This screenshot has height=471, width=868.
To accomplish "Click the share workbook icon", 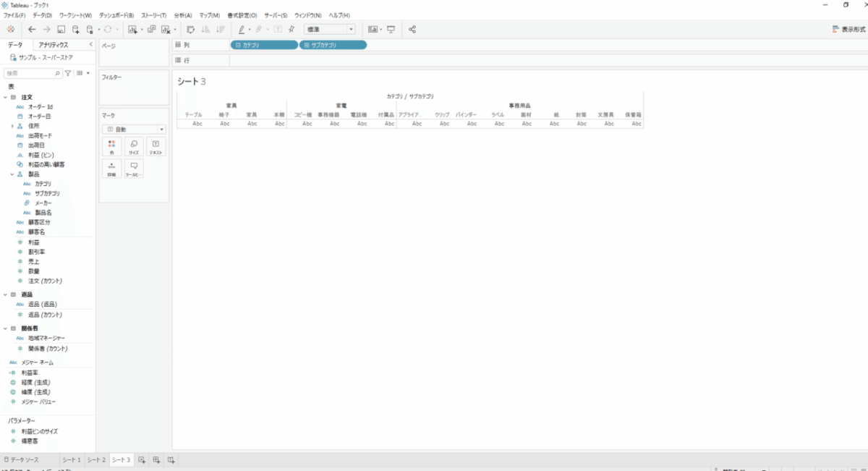I will click(412, 30).
